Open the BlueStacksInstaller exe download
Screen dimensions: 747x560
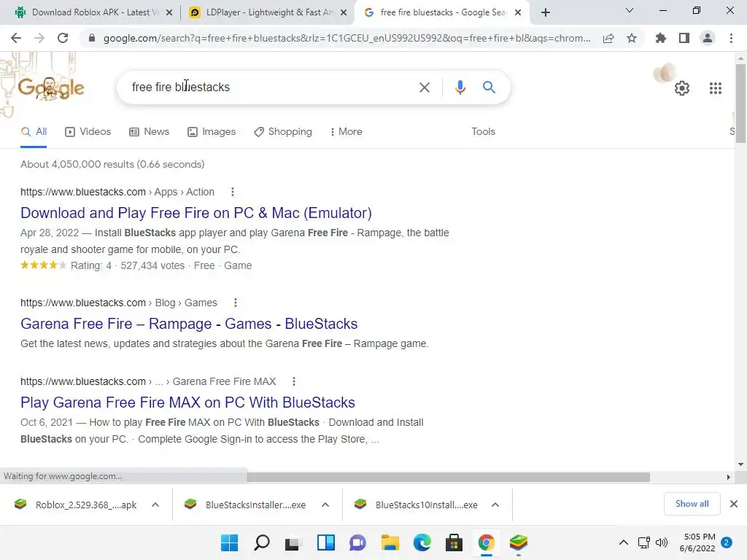point(246,505)
